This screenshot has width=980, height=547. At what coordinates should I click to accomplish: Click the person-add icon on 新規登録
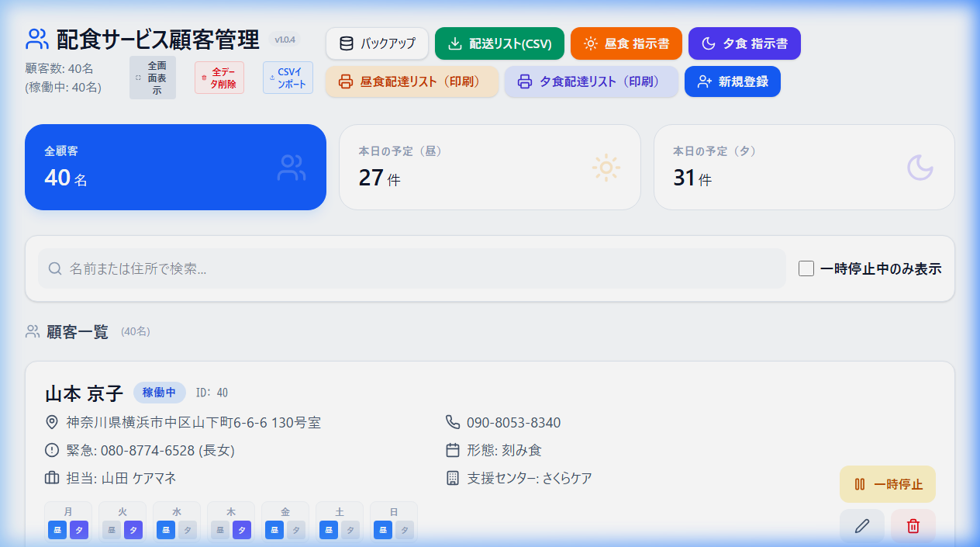pos(702,81)
